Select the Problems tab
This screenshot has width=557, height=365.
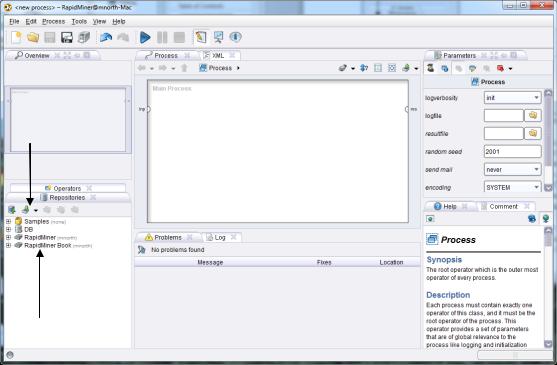coord(168,237)
